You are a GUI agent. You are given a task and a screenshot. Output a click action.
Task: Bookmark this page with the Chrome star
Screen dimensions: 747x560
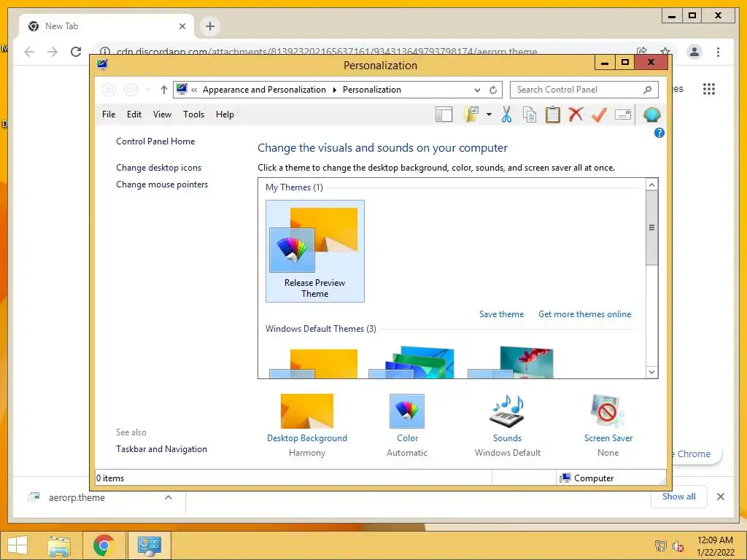(665, 51)
